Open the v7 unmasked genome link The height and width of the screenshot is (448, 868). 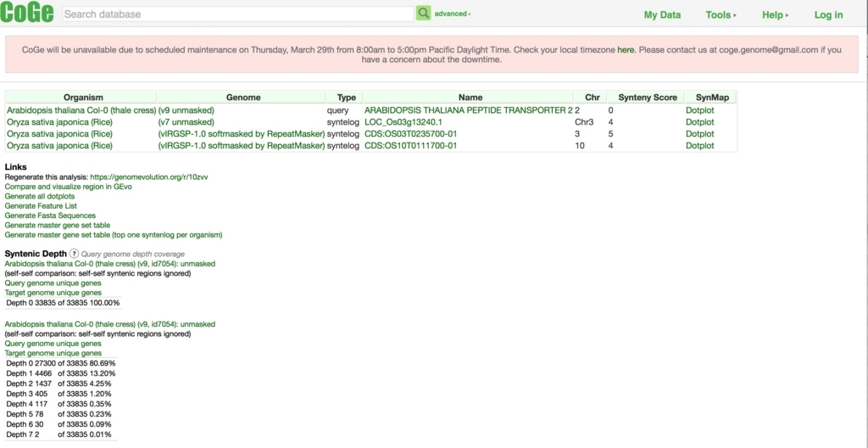pos(186,122)
